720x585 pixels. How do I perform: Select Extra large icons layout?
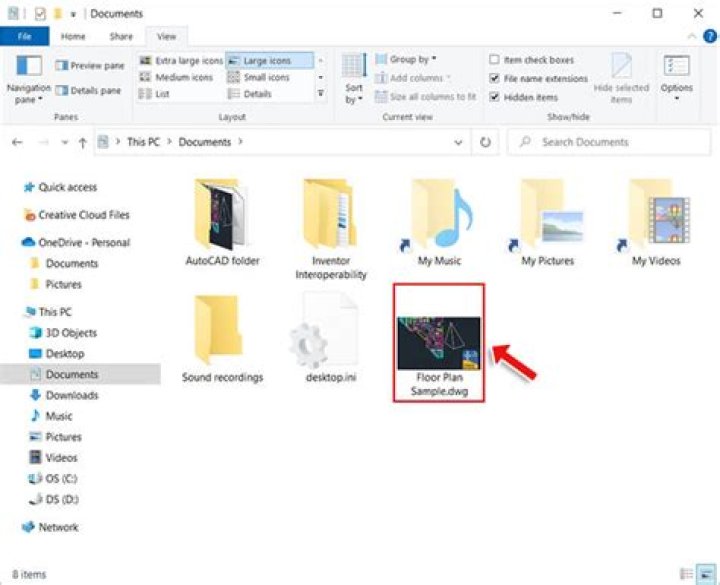click(x=181, y=61)
